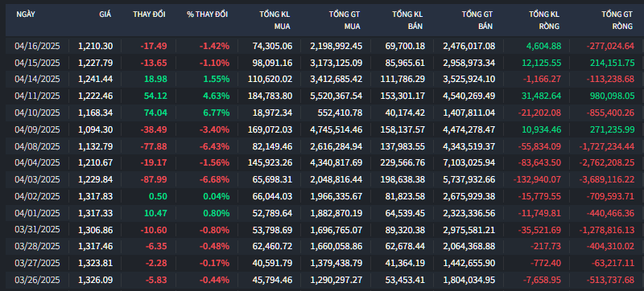Viewport: 644px width, 291px height.
Task: Click the TỔNG GT MUA header
Action: coord(345,20)
